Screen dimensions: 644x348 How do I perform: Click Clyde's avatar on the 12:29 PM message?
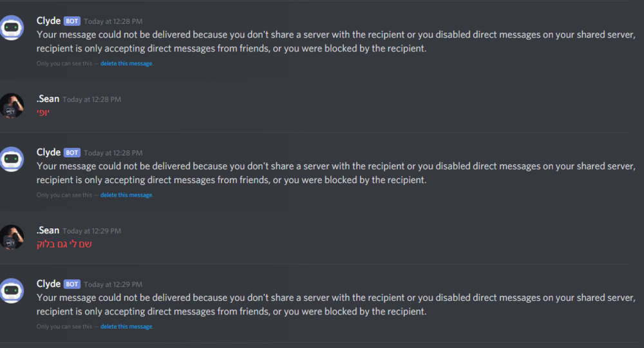pyautogui.click(x=12, y=291)
